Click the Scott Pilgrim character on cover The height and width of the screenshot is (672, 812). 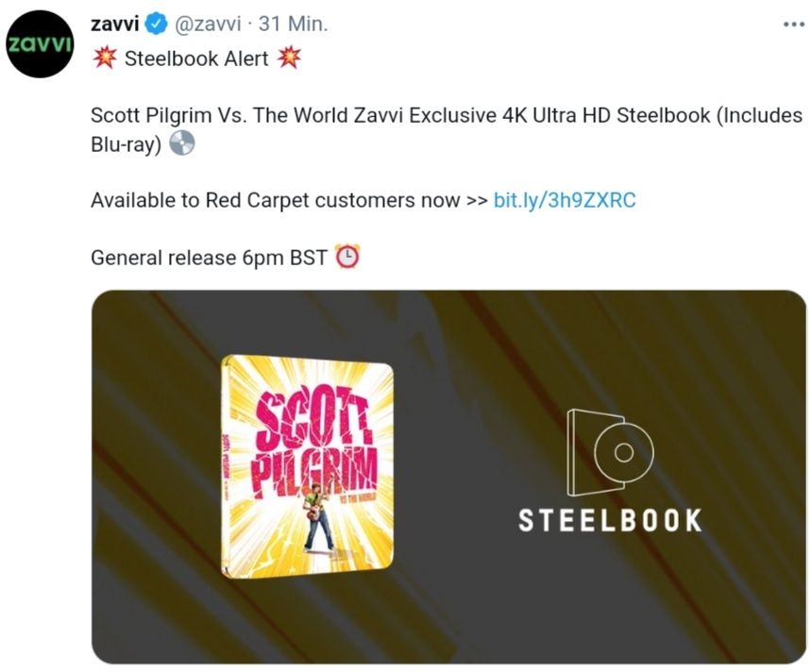318,516
